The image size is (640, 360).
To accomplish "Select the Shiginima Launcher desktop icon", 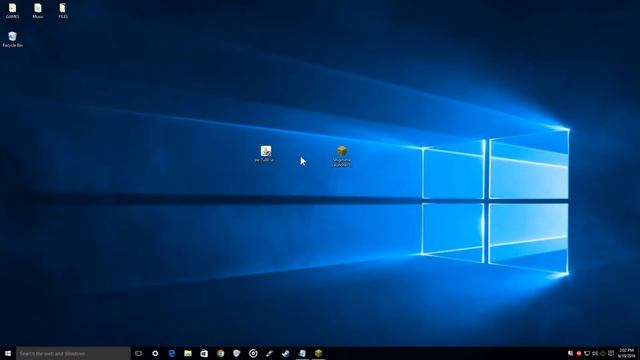I will coord(342,156).
